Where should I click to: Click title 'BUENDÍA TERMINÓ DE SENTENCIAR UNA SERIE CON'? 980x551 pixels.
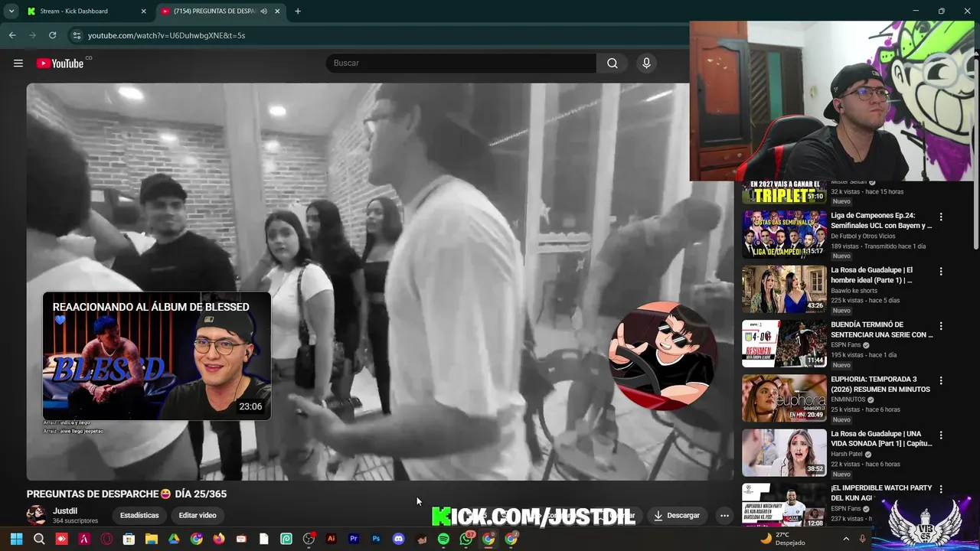click(881, 330)
